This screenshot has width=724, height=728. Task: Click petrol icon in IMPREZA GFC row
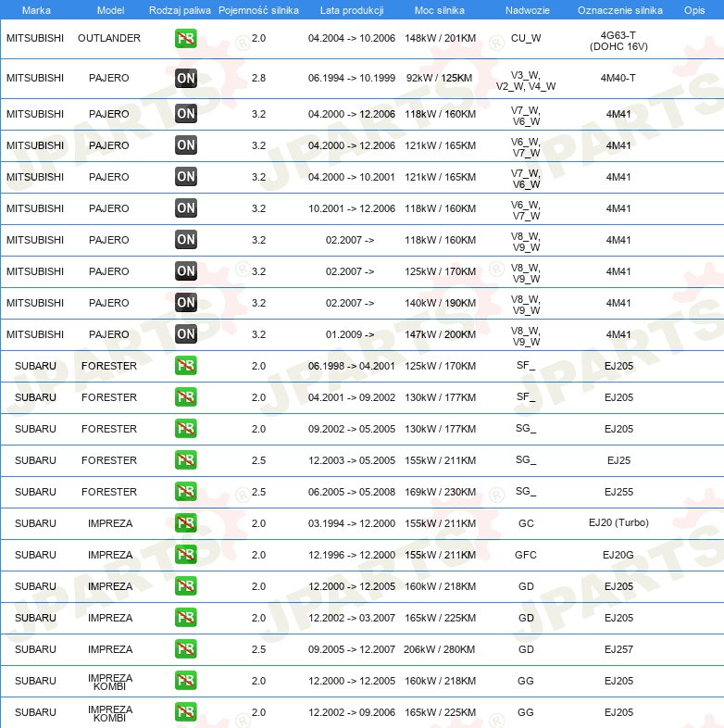(x=186, y=555)
